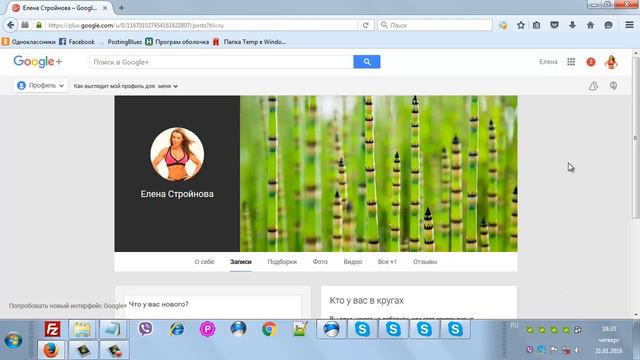The width and height of the screenshot is (640, 360).
Task: Open the Google apps grid icon
Action: tap(571, 62)
